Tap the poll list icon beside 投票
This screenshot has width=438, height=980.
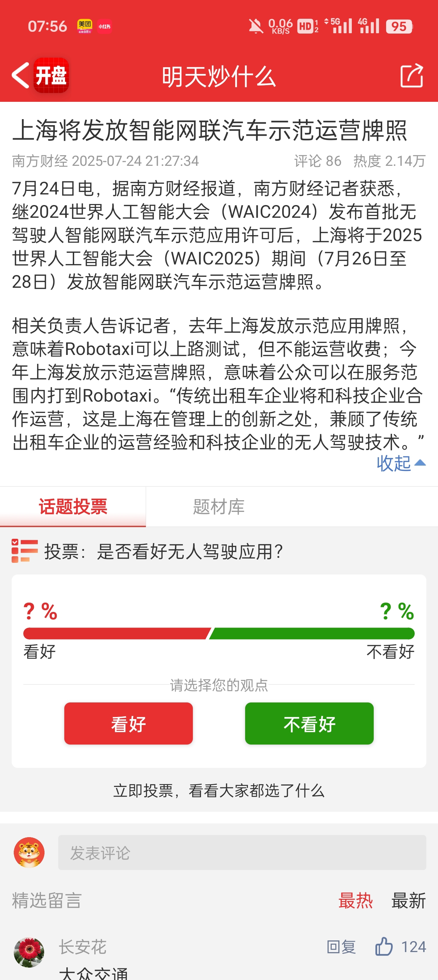click(25, 551)
